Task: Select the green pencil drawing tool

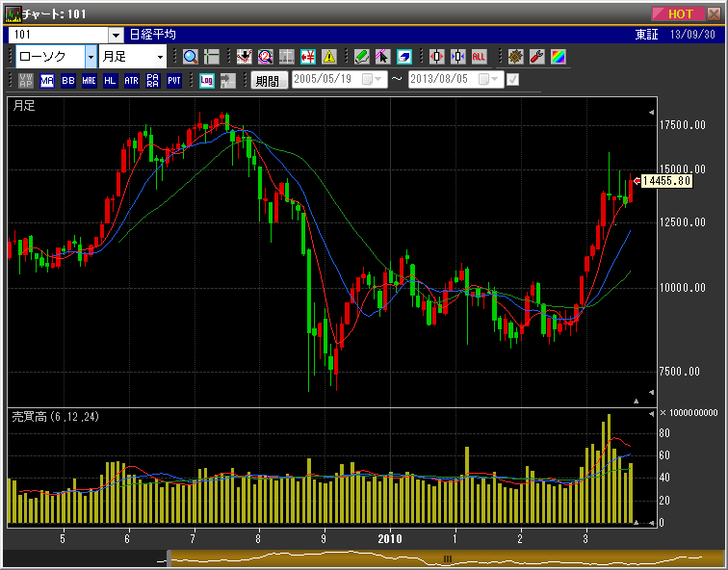Action: tap(362, 57)
